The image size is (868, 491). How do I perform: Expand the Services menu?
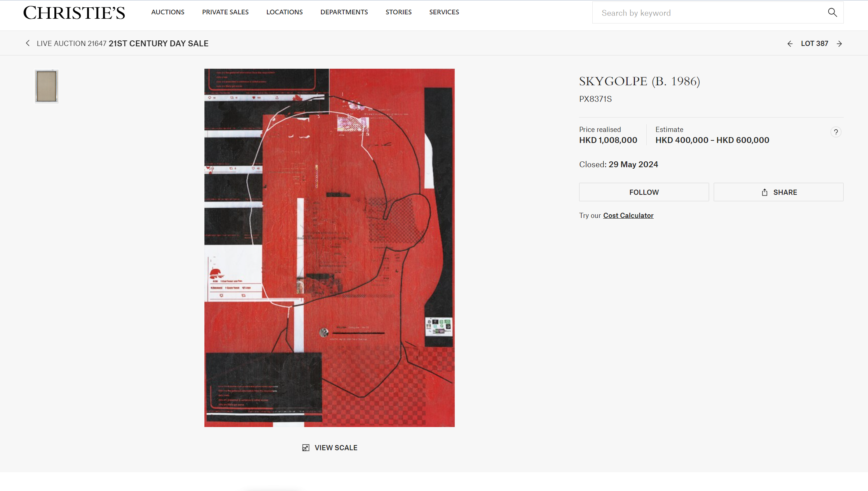click(x=444, y=12)
